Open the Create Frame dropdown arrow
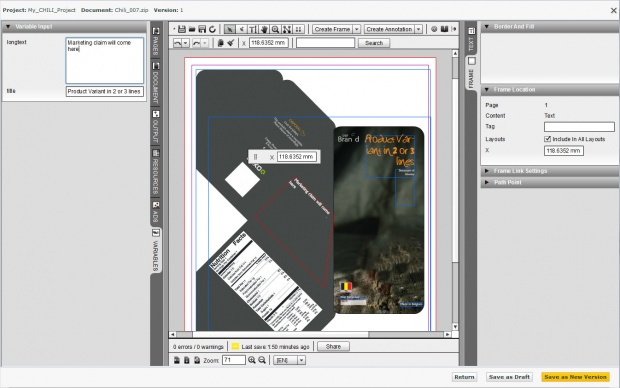620x388 pixels. 356,29
